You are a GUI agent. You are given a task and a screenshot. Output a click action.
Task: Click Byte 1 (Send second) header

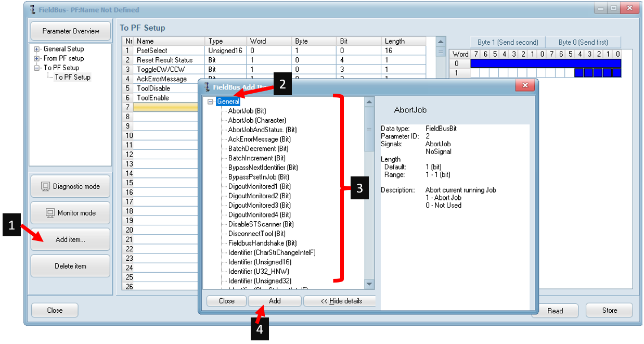pos(508,42)
